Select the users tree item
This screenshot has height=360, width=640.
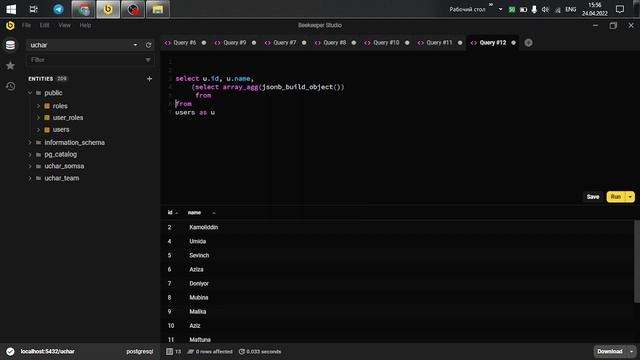[61, 129]
